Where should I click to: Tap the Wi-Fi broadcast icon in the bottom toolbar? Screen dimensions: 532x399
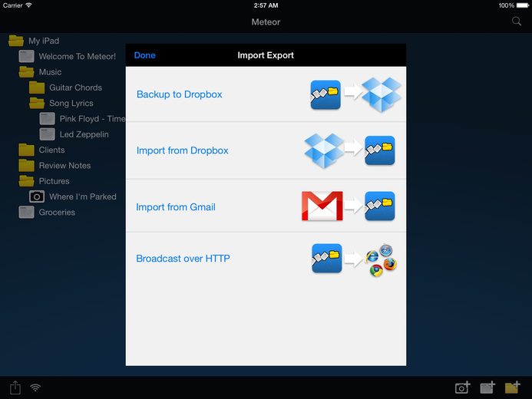(x=35, y=387)
